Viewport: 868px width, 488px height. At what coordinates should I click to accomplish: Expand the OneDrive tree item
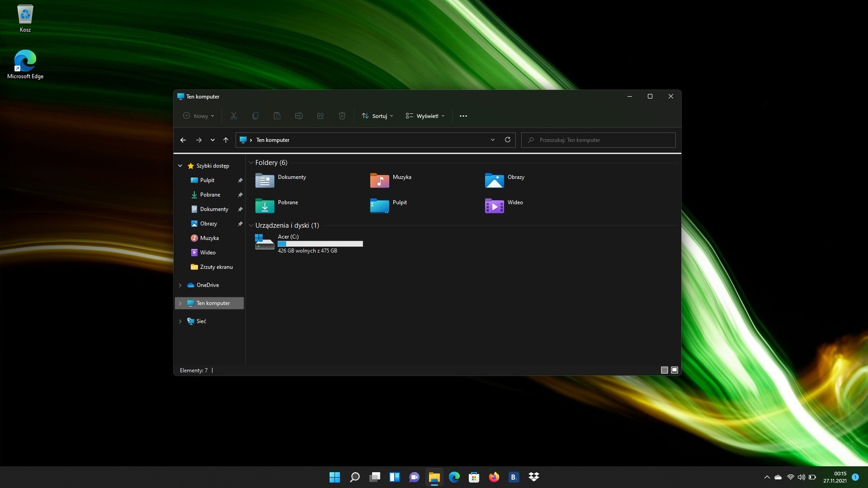(180, 285)
